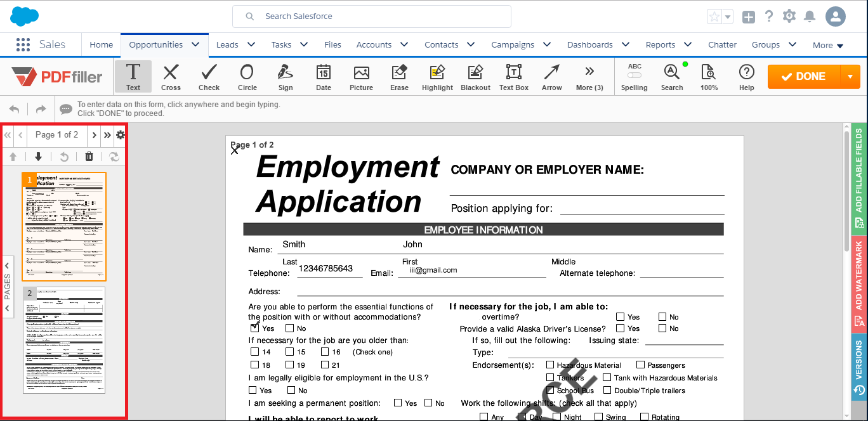This screenshot has width=868, height=421.
Task: Check the age 16 box
Action: coord(325,352)
